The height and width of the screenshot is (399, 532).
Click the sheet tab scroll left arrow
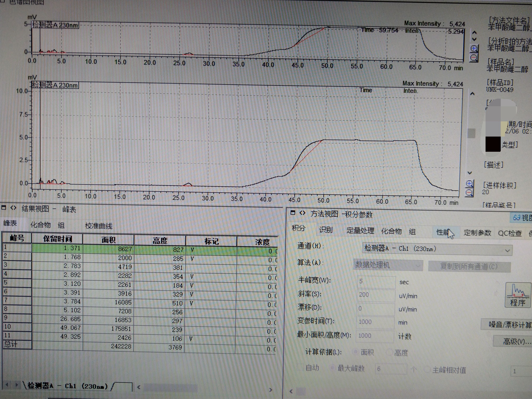[x=7, y=385]
